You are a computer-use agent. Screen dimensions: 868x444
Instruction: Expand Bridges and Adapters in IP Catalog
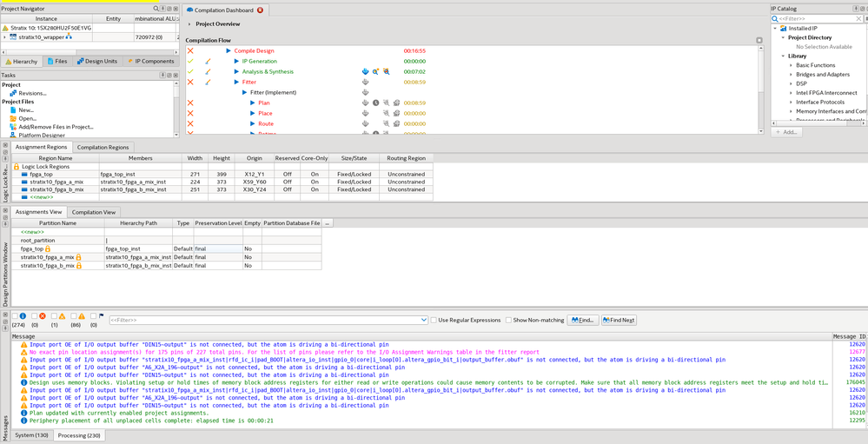pos(791,74)
